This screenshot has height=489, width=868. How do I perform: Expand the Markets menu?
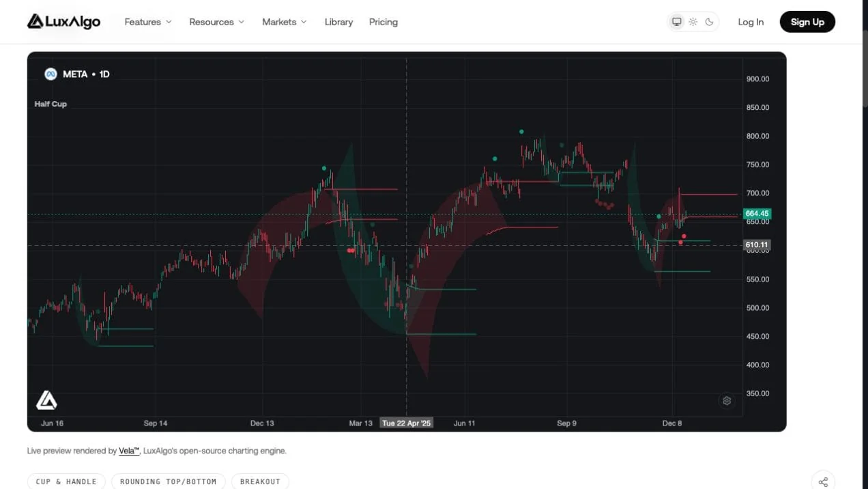285,22
